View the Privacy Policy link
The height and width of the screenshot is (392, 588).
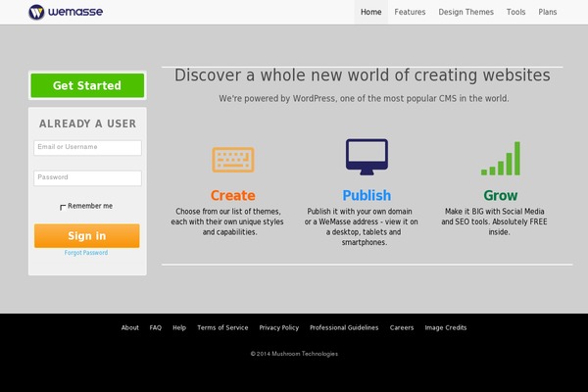coord(279,327)
